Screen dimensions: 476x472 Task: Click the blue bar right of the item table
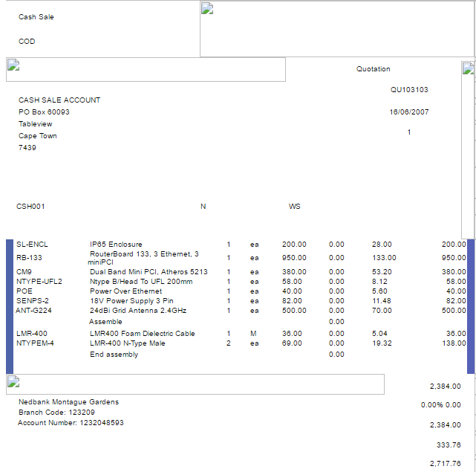(471, 305)
